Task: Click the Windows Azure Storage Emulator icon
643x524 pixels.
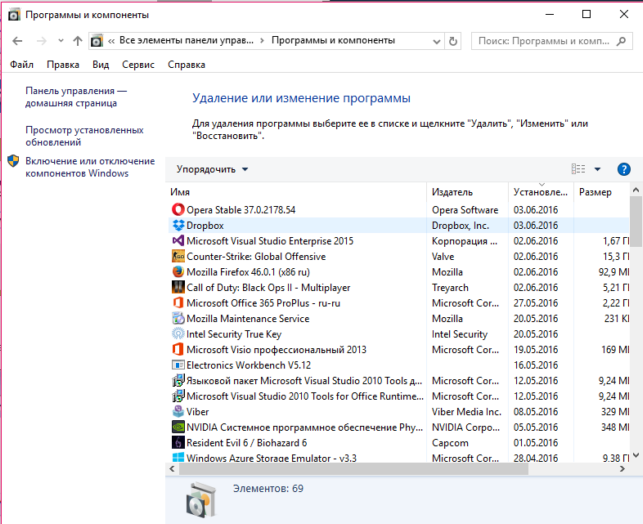Action: pyautogui.click(x=178, y=457)
